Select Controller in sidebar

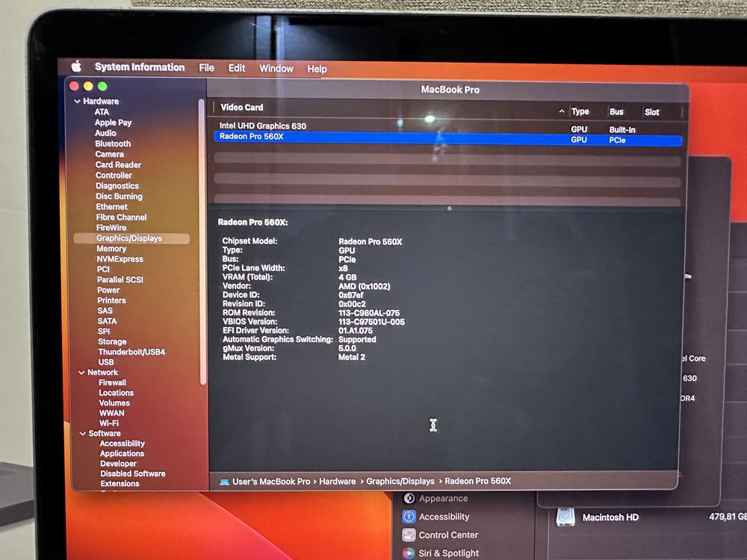coord(114,175)
